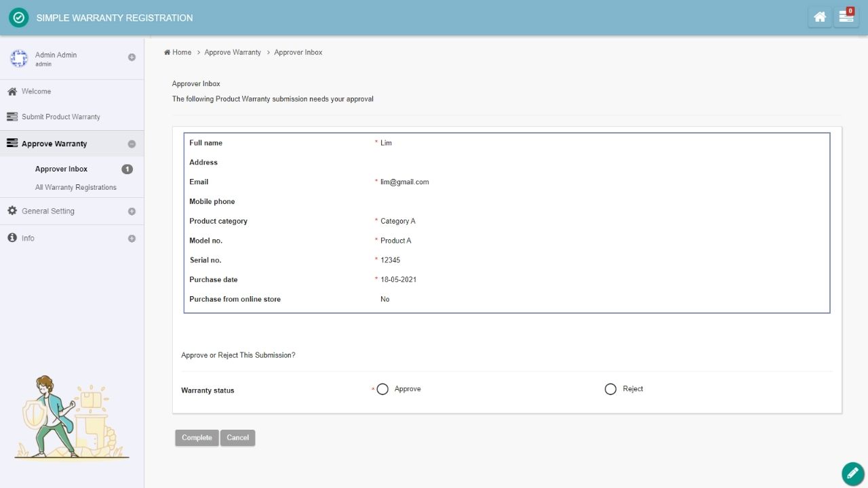This screenshot has height=488, width=868.
Task: Click the Welcome home icon in sidebar
Action: pos(12,91)
